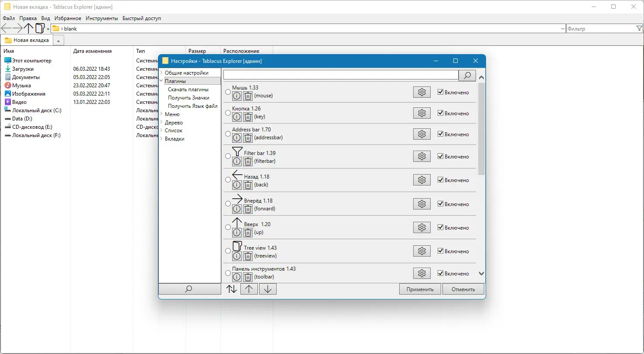Select radio button for Tree view plugin
Screen dimensions: 644x354
click(x=228, y=251)
